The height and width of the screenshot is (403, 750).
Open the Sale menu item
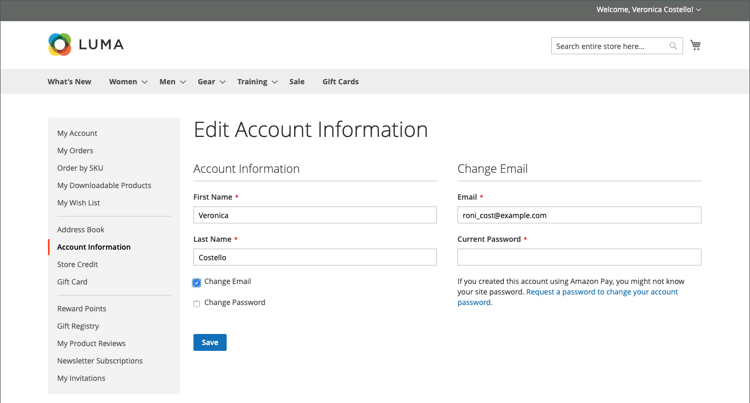tap(297, 82)
